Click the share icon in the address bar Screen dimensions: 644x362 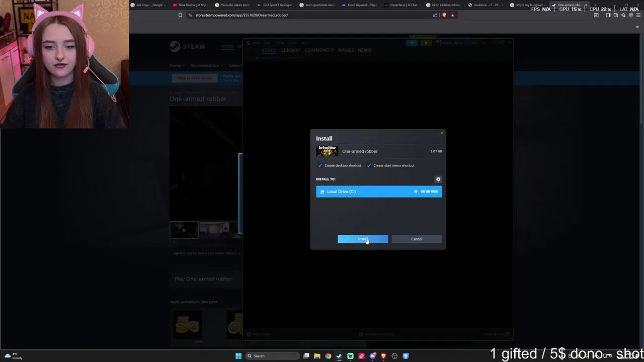[x=435, y=15]
